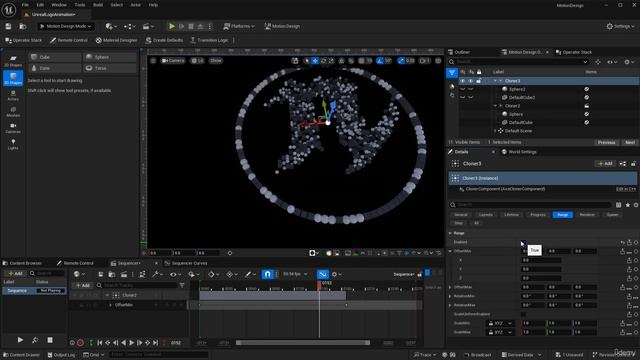Collapse the Cloner2 tree node

496,106
